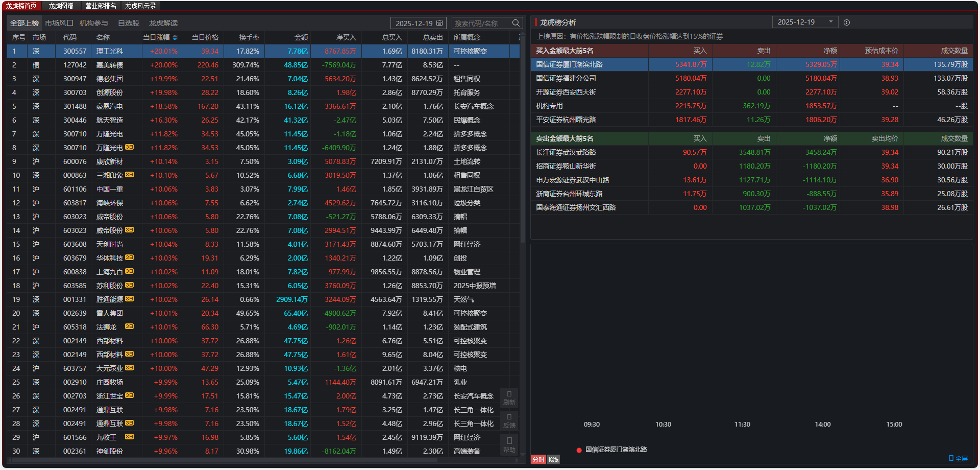Open the 反馈 feedback button

tap(509, 420)
